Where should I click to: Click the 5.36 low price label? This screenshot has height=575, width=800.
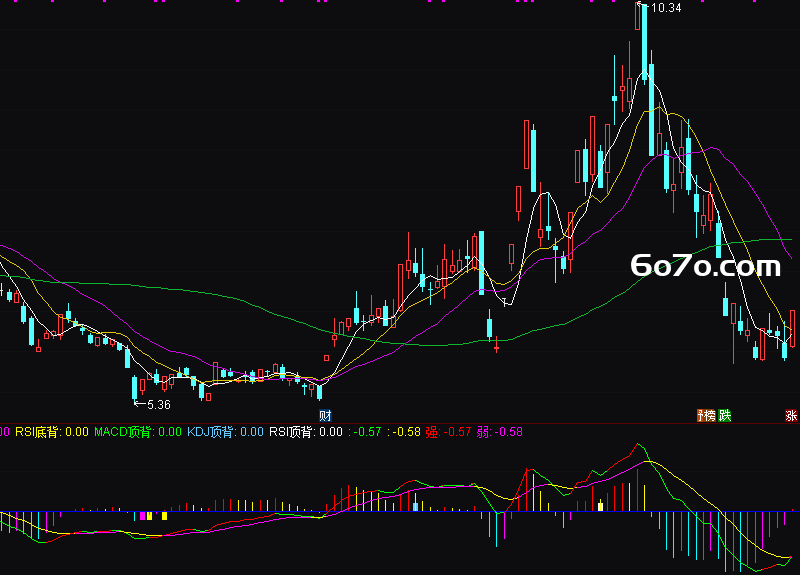(x=159, y=405)
